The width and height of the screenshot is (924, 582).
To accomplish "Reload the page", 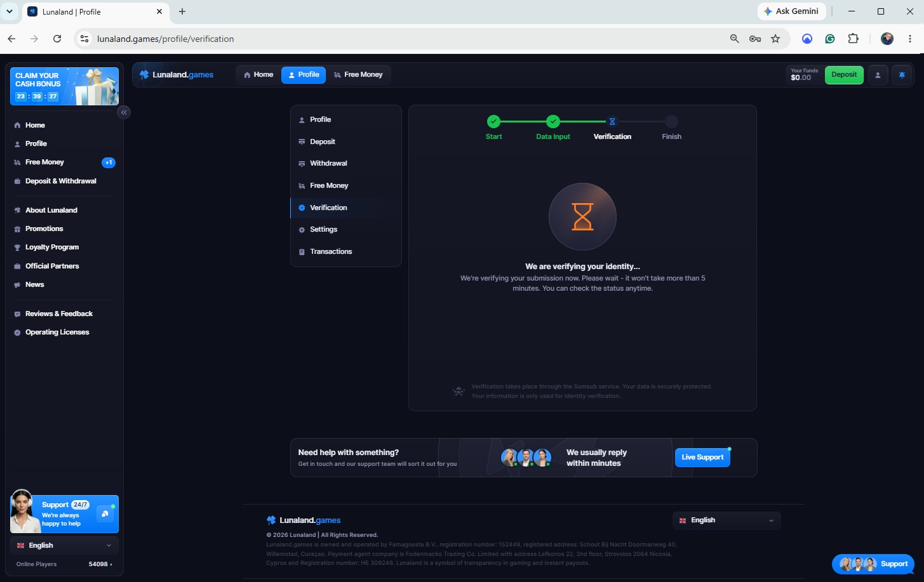I will click(57, 39).
